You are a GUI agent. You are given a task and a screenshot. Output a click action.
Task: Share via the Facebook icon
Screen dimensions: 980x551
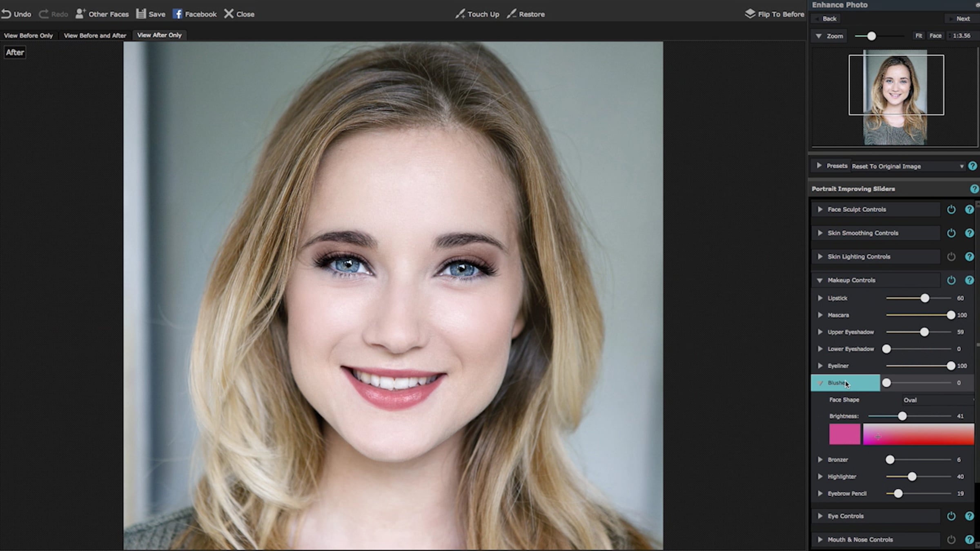coord(177,14)
